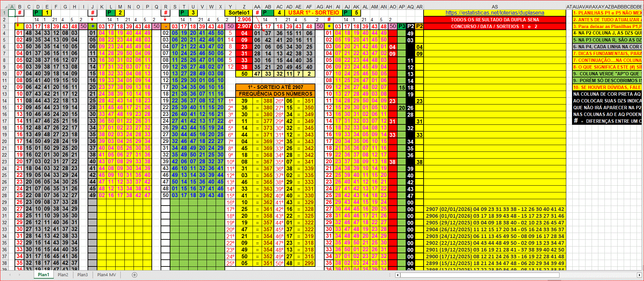Screen dimensions: 644x281
Task: Click the orange 'FREQUÊNCIA DOS NÚMEROS' header
Action: pos(276,94)
